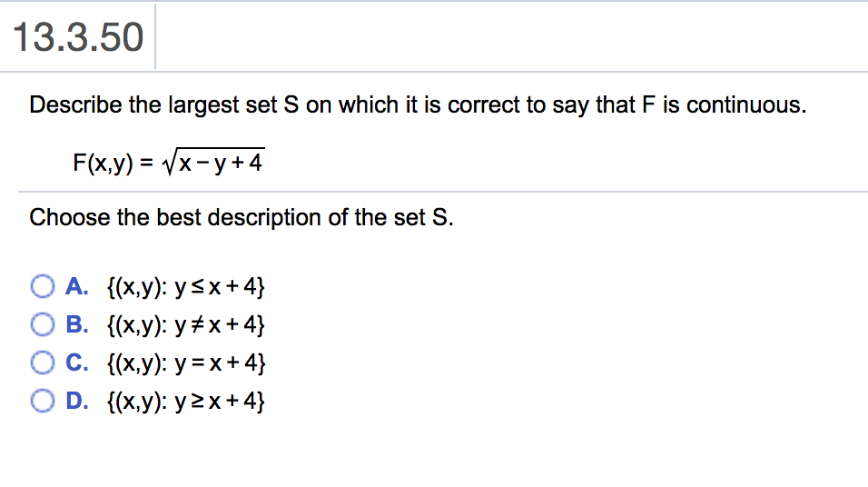Select radio button for option A
This screenshot has height=487, width=868.
point(42,289)
